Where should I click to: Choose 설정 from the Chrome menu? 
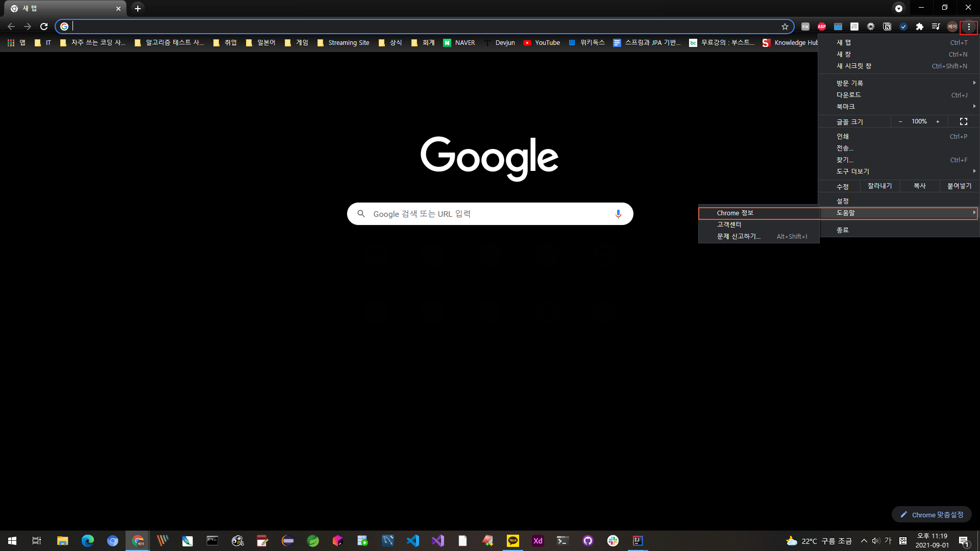[x=843, y=201]
